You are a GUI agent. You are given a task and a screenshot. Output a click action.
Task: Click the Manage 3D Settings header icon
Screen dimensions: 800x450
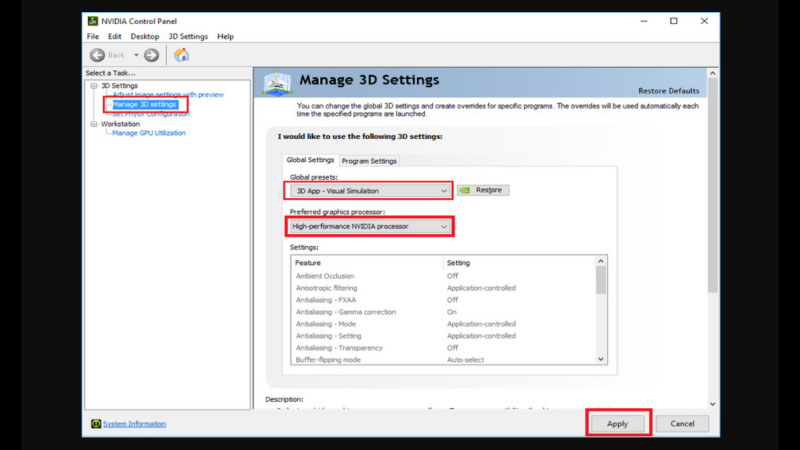click(278, 84)
